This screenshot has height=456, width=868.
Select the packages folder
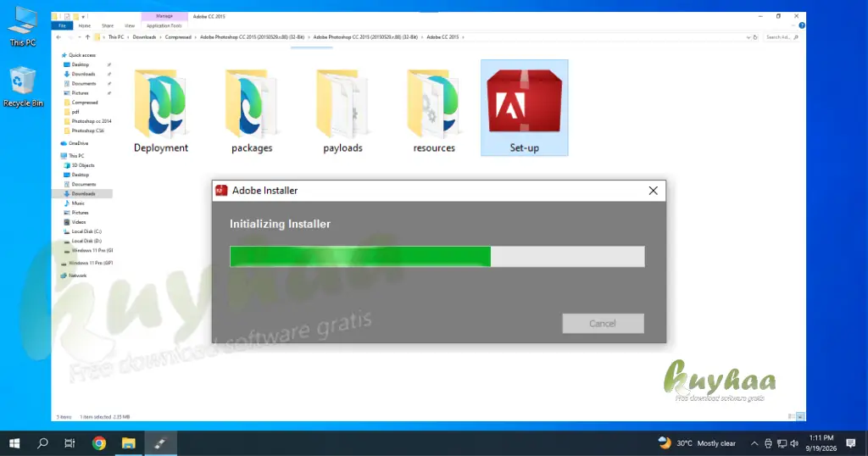(252, 111)
